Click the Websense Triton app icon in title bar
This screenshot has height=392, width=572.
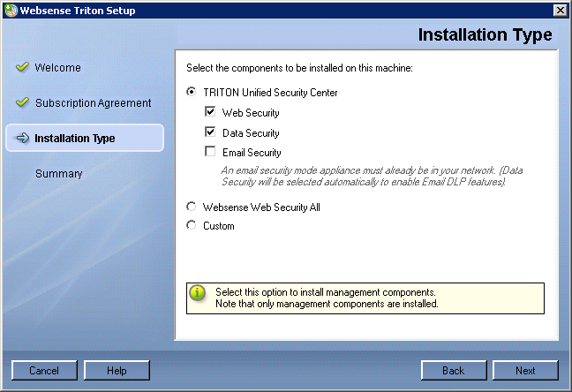[x=11, y=11]
